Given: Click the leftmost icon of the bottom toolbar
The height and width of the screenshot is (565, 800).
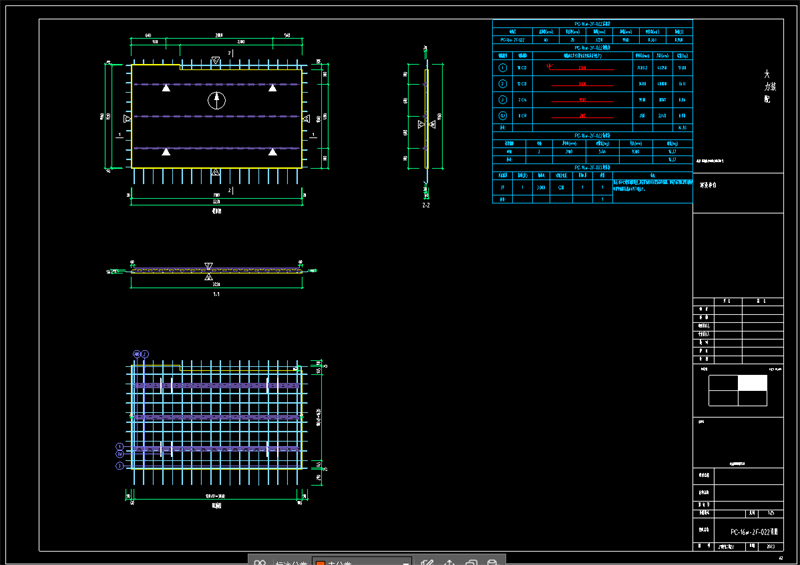Looking at the screenshot, I should [260, 562].
